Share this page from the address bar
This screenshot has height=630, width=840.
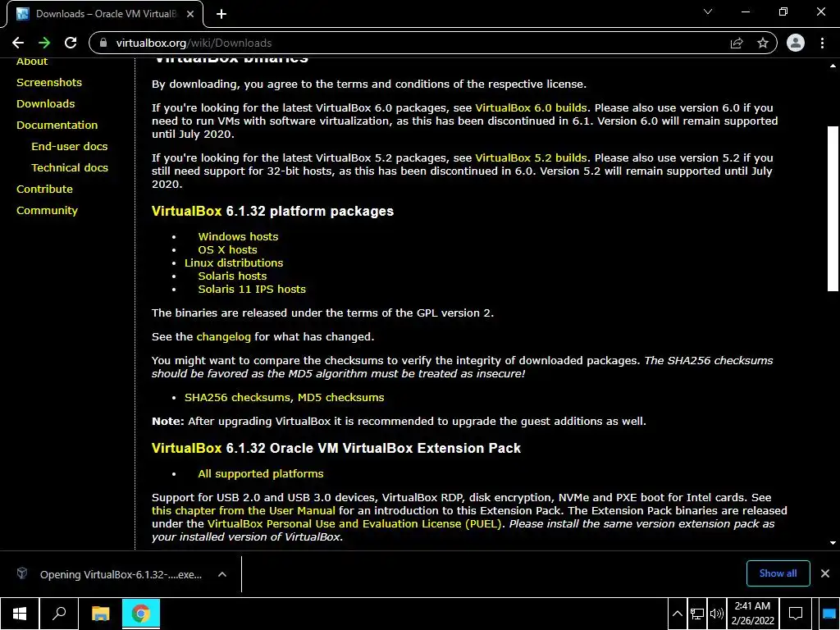pyautogui.click(x=737, y=43)
